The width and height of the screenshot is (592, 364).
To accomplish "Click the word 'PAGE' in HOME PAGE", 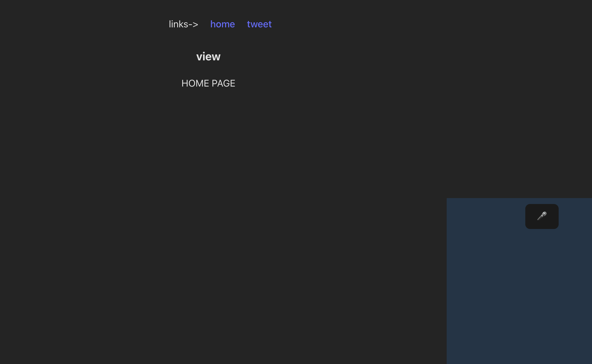I will pos(223,83).
